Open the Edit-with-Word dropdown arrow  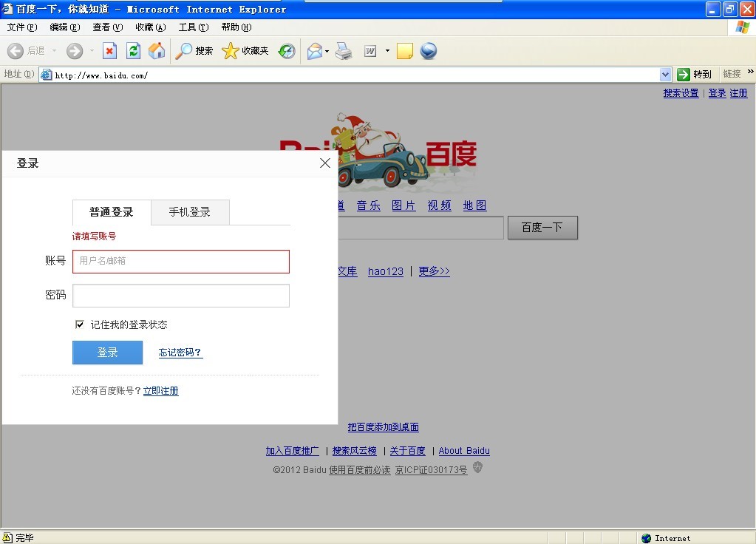387,52
